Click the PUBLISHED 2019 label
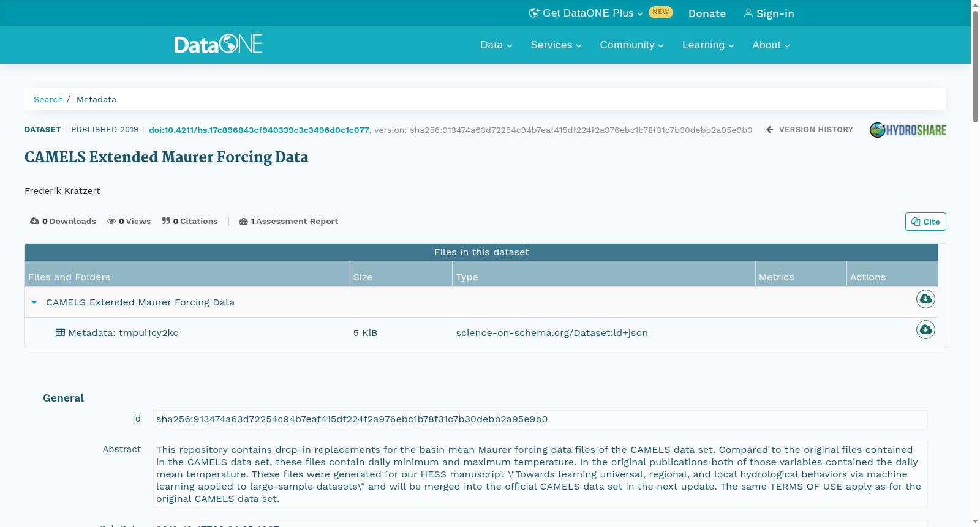Viewport: 980px width, 527px height. click(x=105, y=130)
